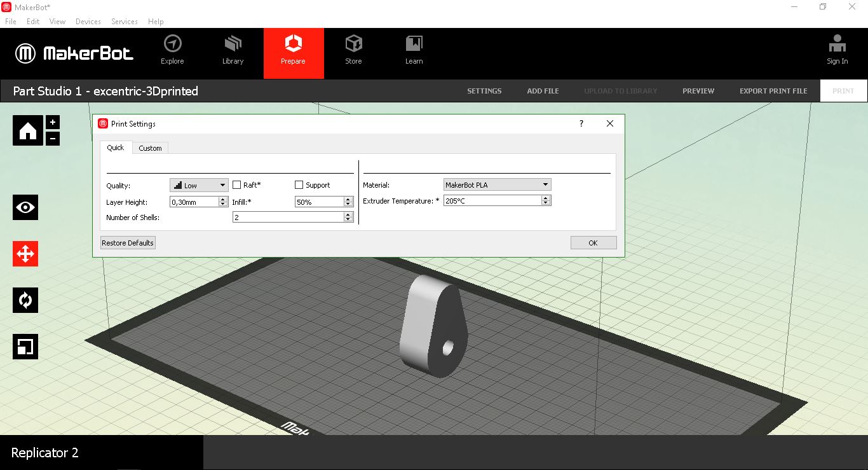Open the Services menu

coord(125,21)
